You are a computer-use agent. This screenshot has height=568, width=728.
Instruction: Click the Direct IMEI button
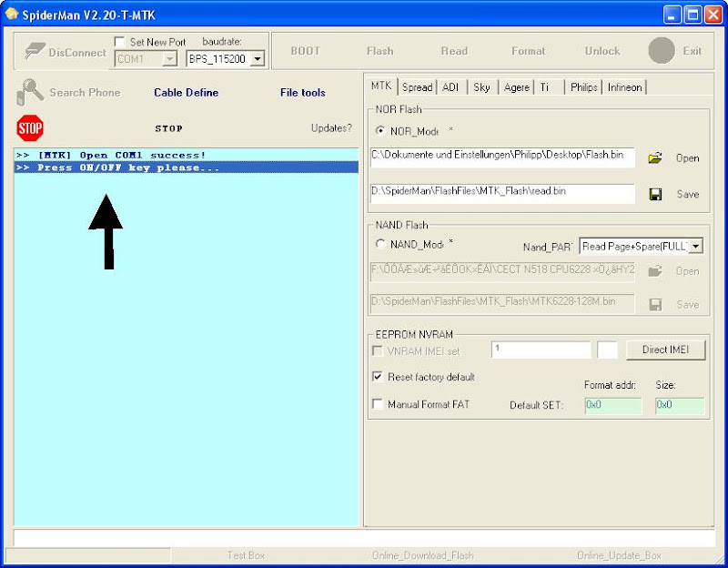click(x=665, y=350)
